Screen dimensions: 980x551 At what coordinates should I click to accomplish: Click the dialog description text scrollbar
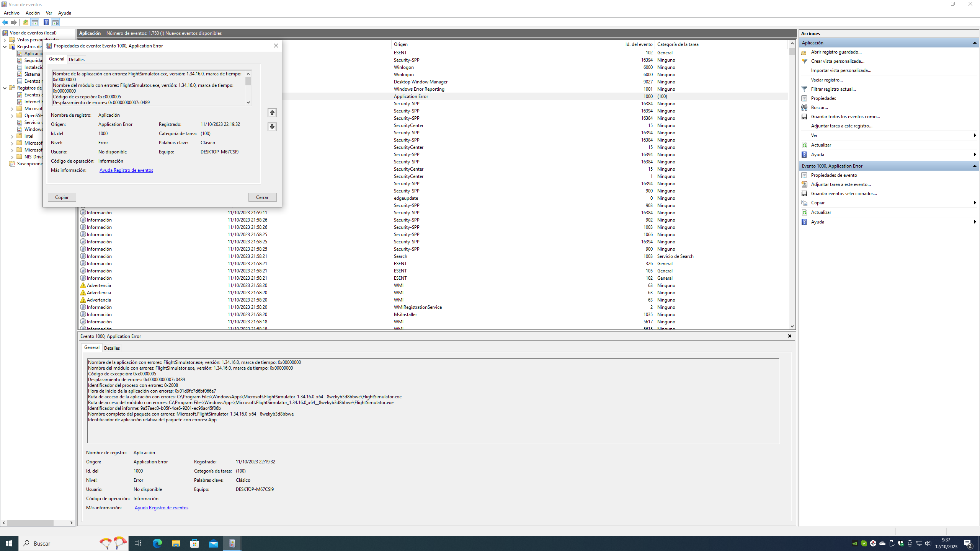coord(248,88)
